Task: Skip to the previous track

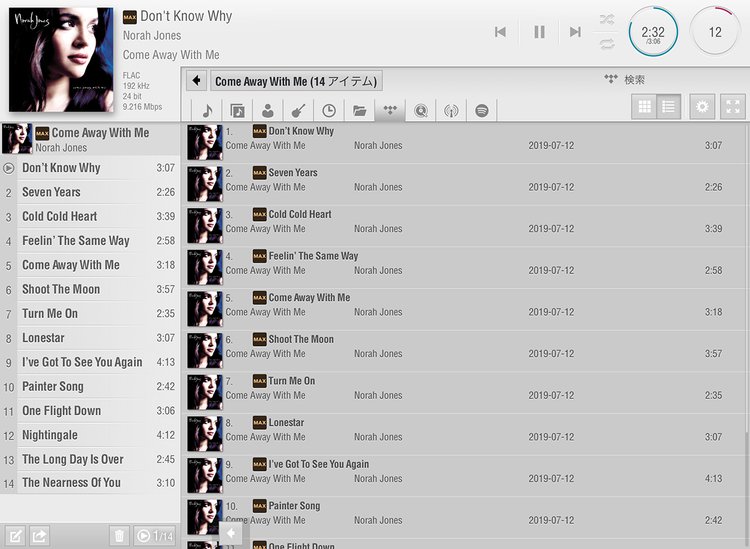Action: (500, 32)
